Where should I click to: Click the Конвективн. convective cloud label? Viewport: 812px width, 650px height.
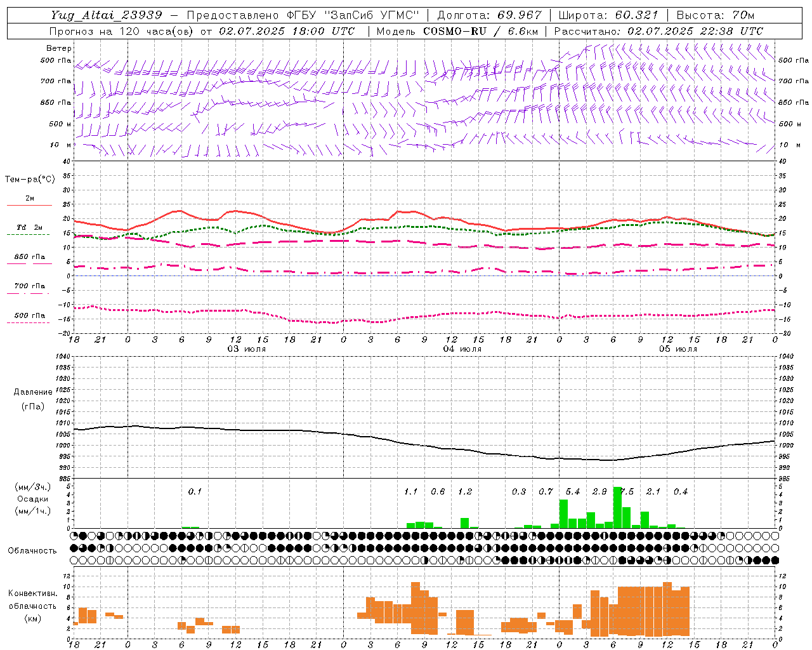(x=33, y=594)
